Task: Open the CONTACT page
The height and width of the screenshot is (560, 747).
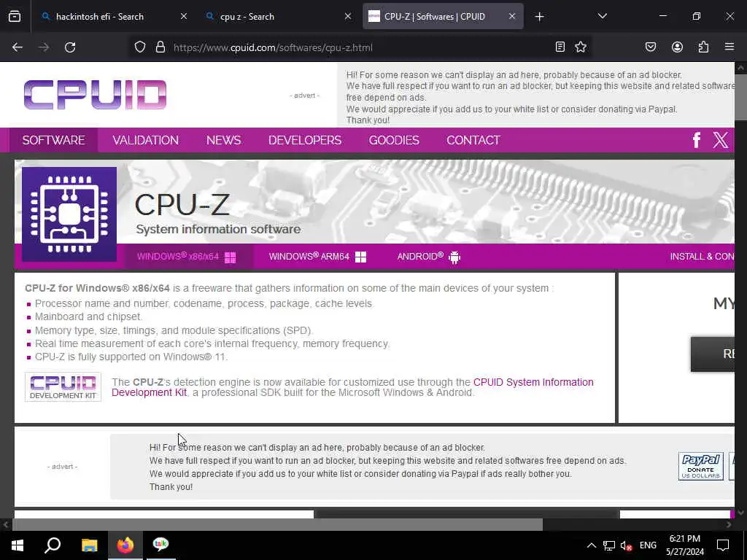Action: coord(473,140)
